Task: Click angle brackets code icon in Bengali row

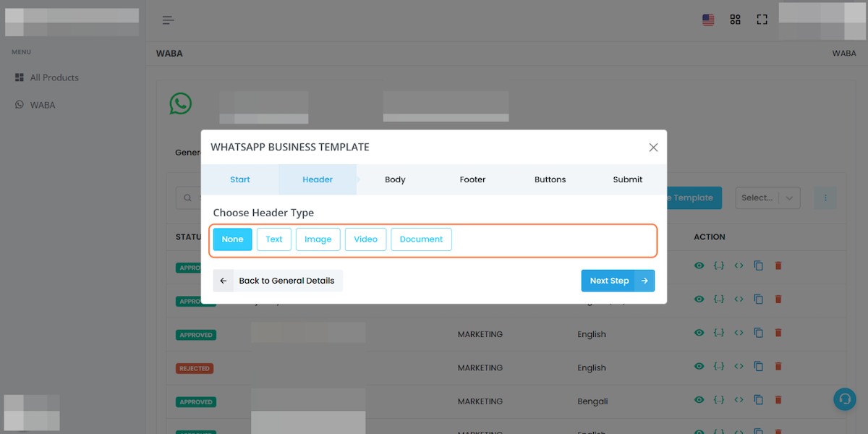Action: click(x=739, y=400)
